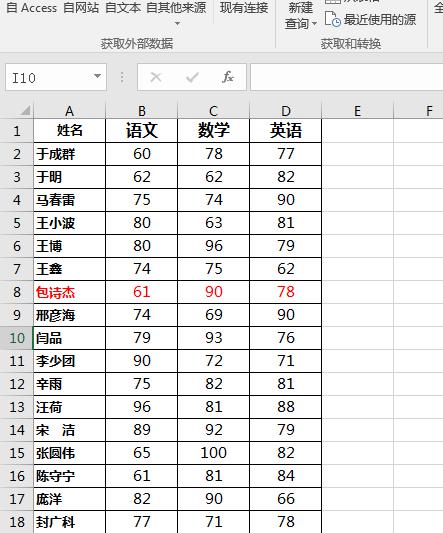This screenshot has width=443, height=533.
Task: Click the red 语文 score 61 of 包诗杰
Action: point(142,292)
